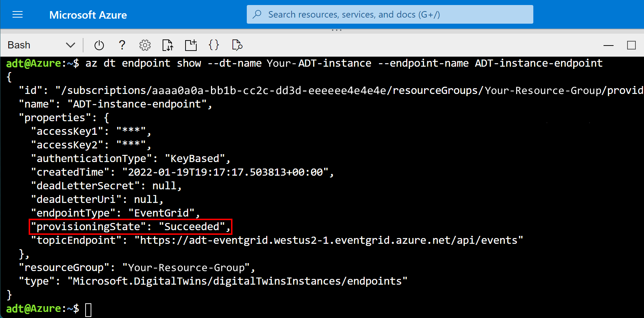Click the magnifier icon in the search bar

tap(257, 15)
